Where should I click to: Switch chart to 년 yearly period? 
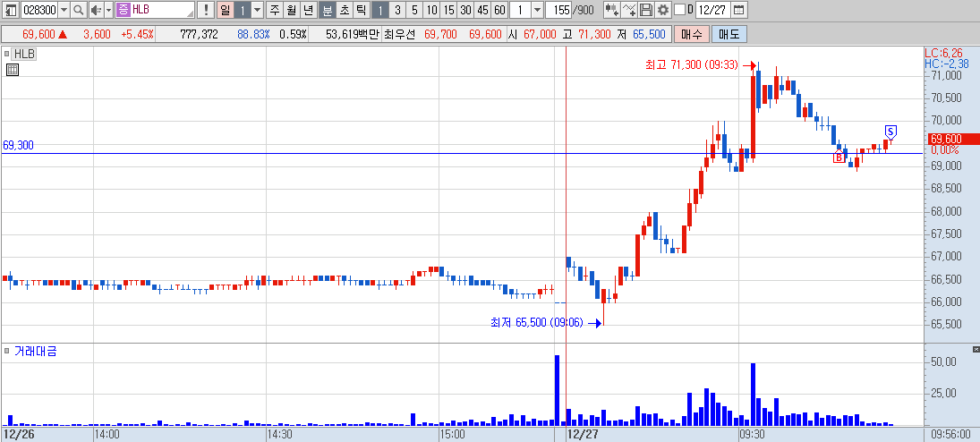308,9
